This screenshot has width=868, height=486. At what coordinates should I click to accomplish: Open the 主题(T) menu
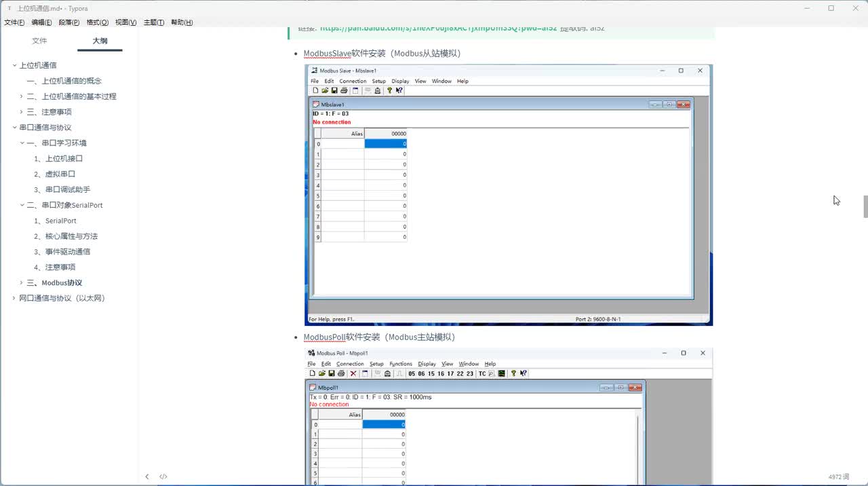(x=154, y=22)
